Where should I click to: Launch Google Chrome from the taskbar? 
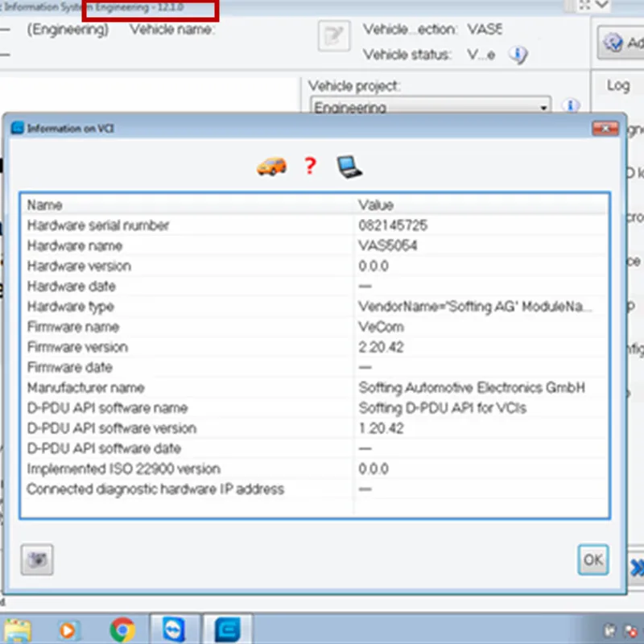tap(122, 630)
